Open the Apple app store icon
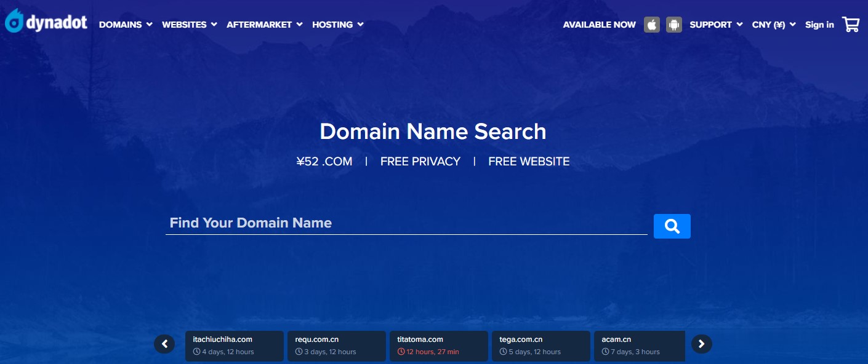868x364 pixels. 652,25
